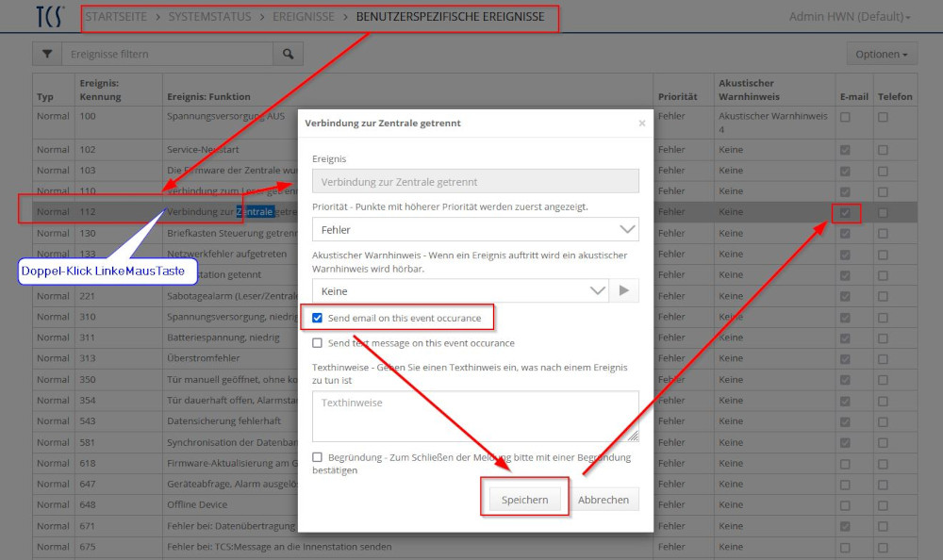
Task: Tick Telefon checkbox for event 100
Action: (x=883, y=117)
